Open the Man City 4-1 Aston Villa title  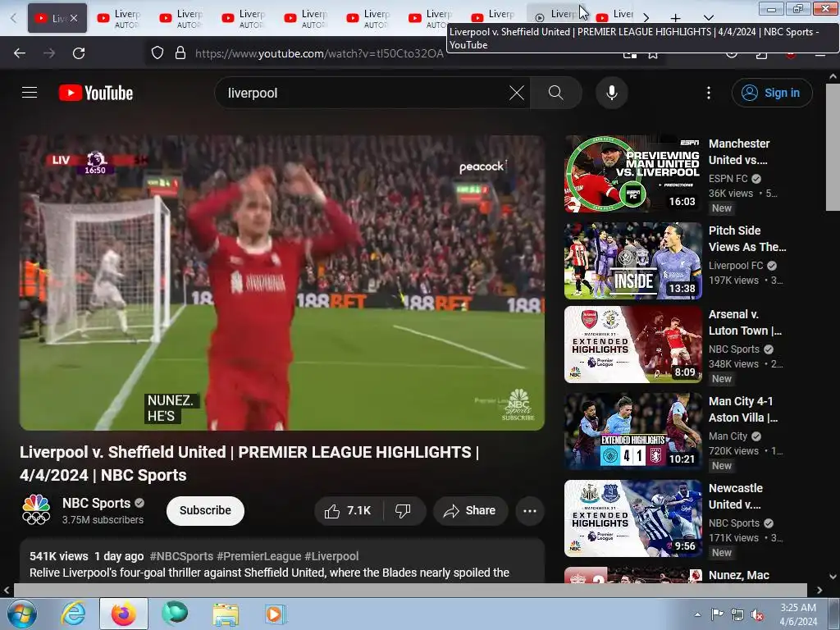pos(743,409)
